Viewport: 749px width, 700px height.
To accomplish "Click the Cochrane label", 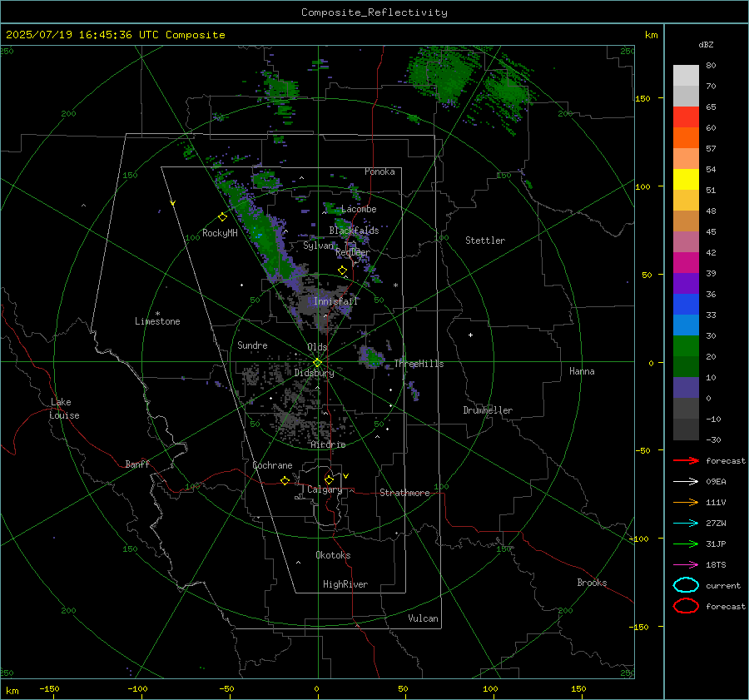I will pyautogui.click(x=272, y=465).
